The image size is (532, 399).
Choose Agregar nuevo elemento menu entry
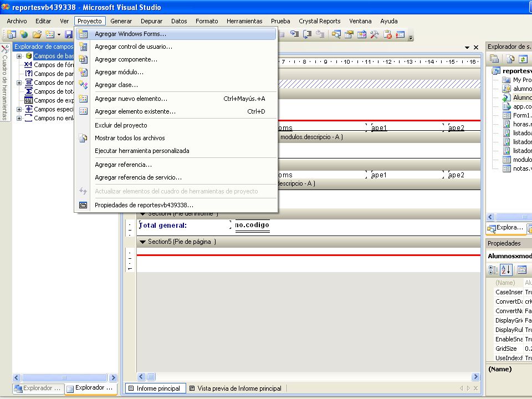[176, 99]
